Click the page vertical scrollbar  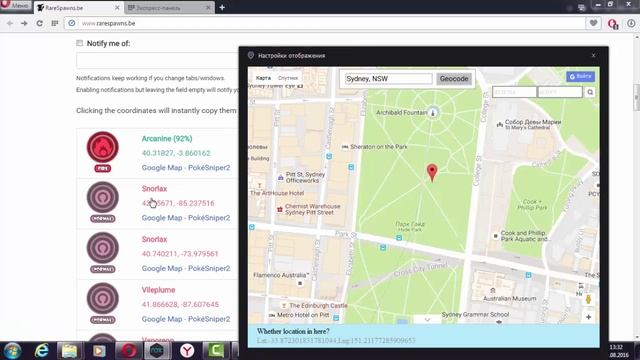[x=636, y=98]
